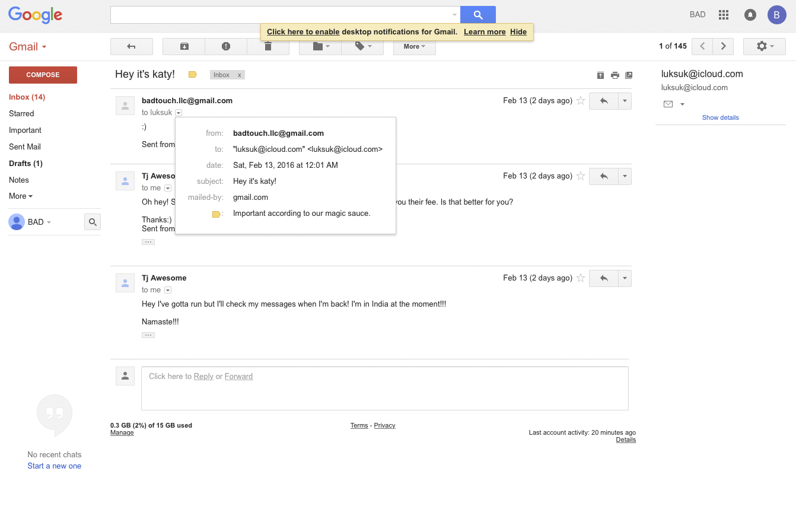Show trimmed content under 'Thanks:)'
The width and height of the screenshot is (796, 532).
[148, 242]
